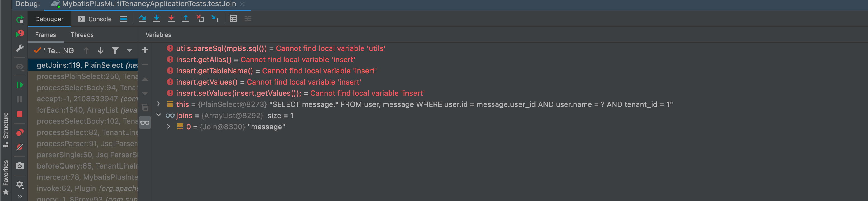Expand the 'this' PlainSelect variable
Screen dimensions: 868x201
[x=158, y=104]
